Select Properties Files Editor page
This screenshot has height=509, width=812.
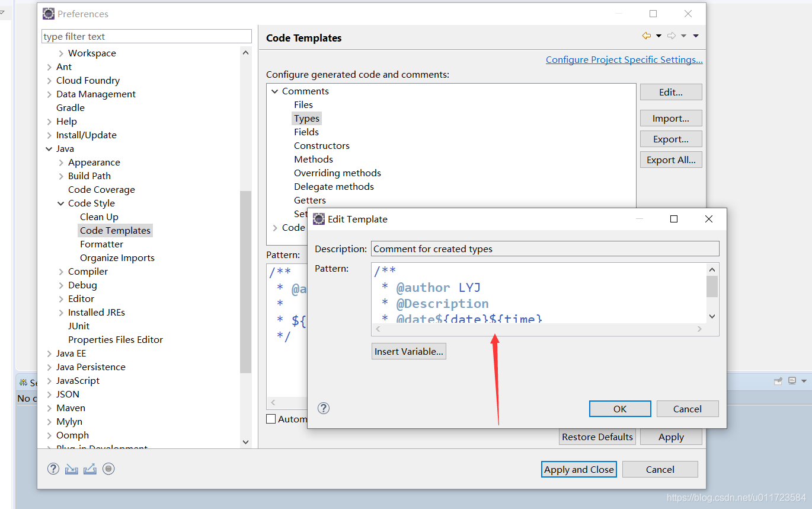[116, 340]
